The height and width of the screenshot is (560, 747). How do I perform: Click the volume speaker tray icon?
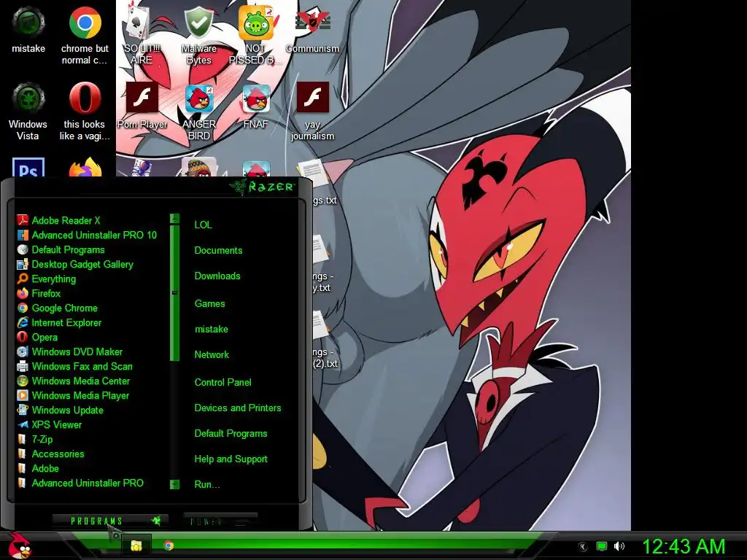pos(619,546)
